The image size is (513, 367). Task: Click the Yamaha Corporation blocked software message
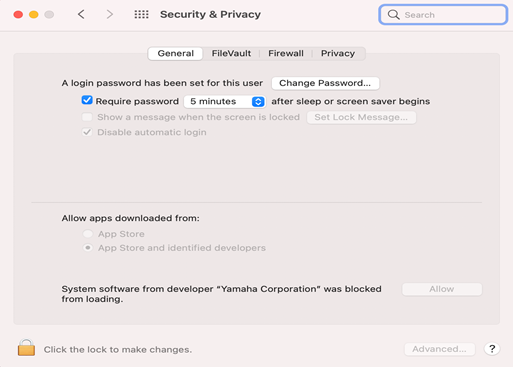point(221,294)
